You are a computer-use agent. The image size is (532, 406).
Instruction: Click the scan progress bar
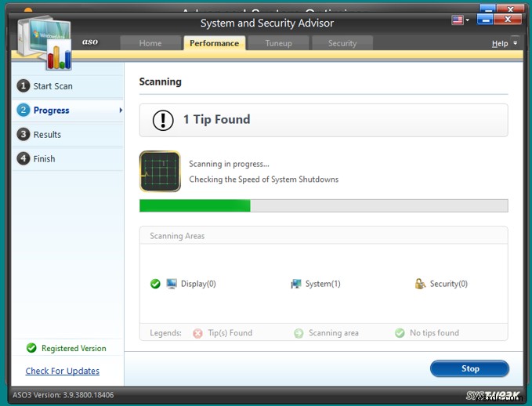(324, 205)
